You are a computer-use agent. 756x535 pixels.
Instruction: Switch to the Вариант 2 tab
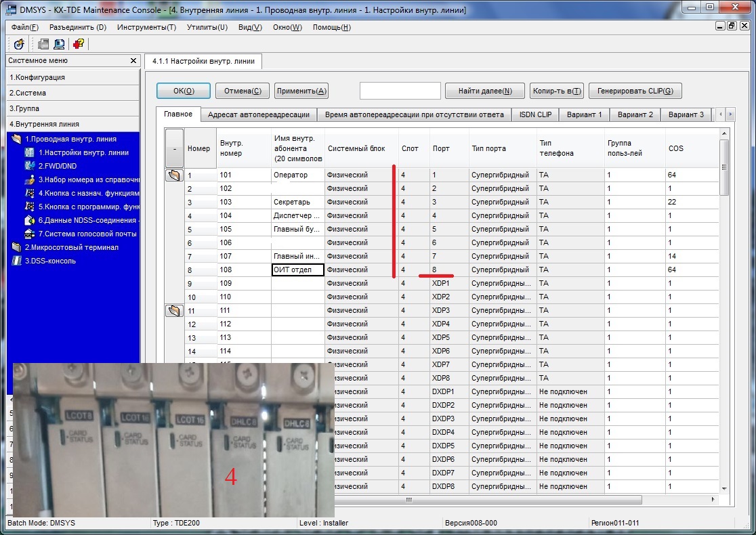pyautogui.click(x=635, y=114)
